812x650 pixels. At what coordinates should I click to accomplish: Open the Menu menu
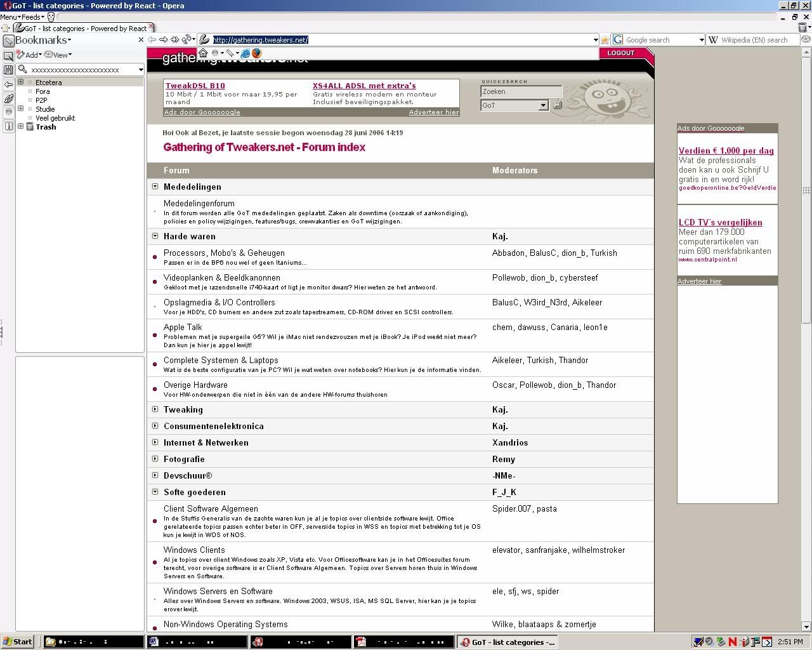click(x=10, y=17)
